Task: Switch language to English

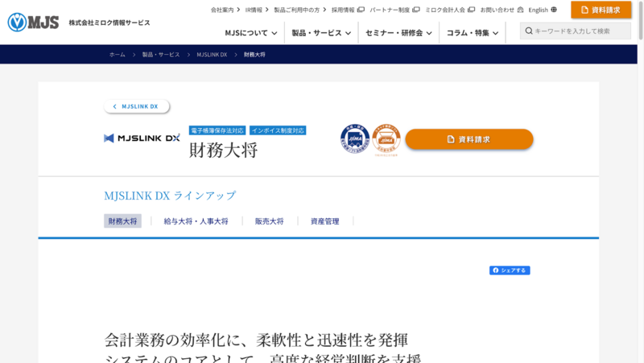Action: click(x=538, y=10)
